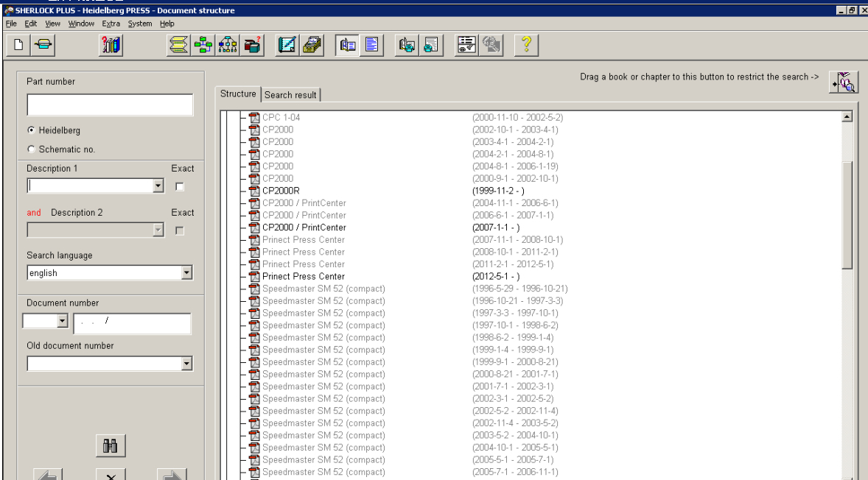Select the Heidelberg radio button

point(31,130)
